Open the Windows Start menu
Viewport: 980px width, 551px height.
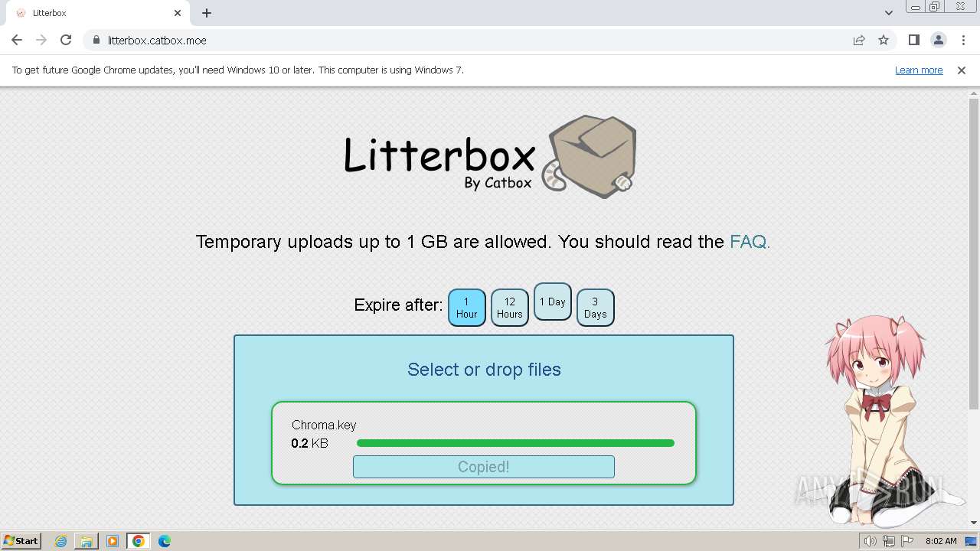[21, 541]
